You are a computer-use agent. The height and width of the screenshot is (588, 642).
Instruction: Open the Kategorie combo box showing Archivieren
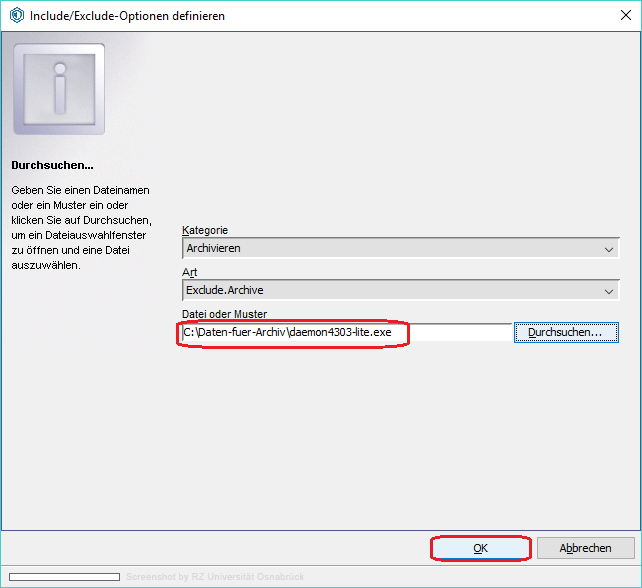[x=390, y=248]
